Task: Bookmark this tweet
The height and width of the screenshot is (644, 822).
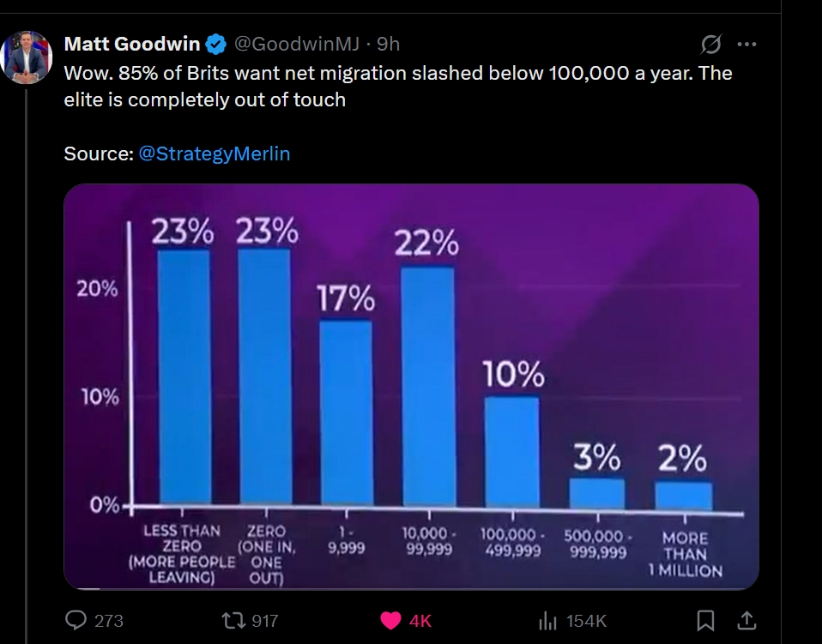Action: (x=705, y=620)
